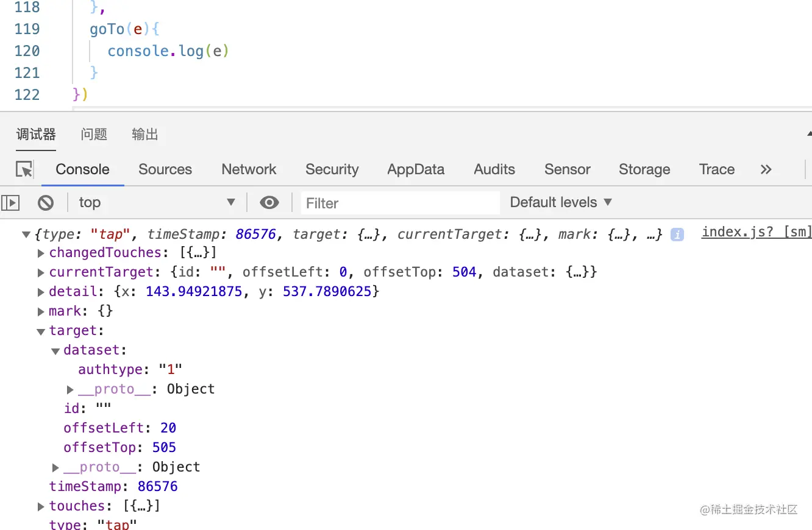Expand __proto__ under authtype

70,389
